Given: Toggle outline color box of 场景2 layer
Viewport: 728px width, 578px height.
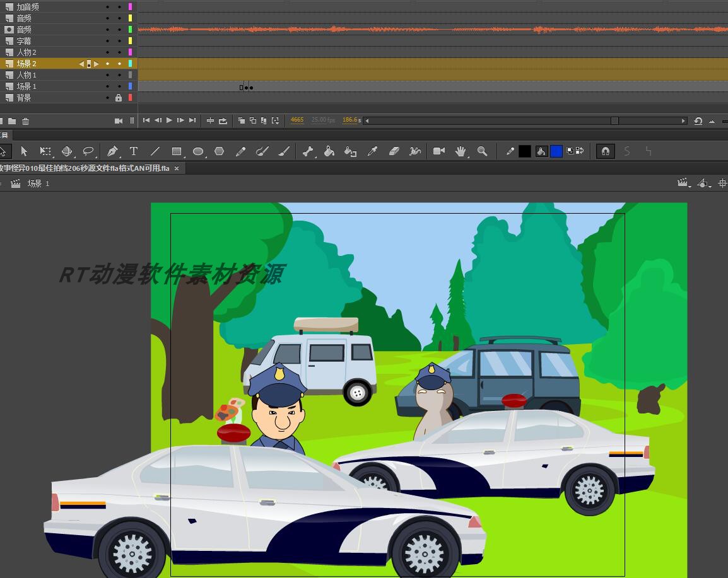Looking at the screenshot, I should coord(131,64).
